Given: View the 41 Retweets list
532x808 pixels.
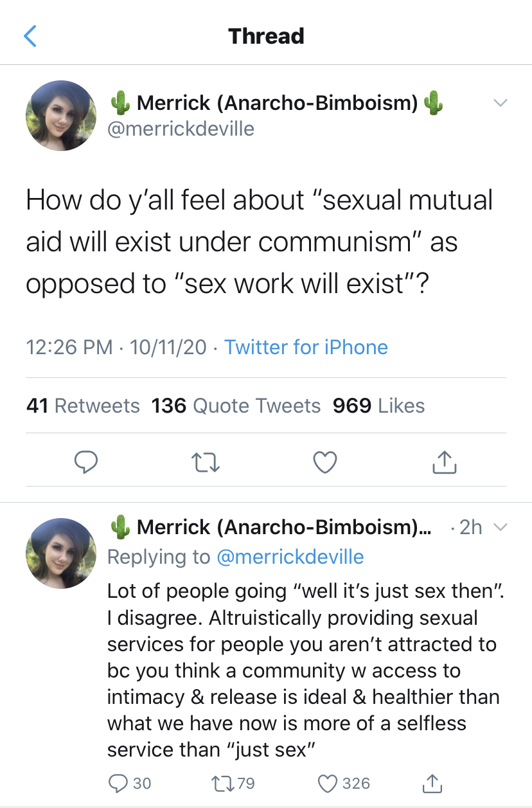Looking at the screenshot, I should [83, 406].
